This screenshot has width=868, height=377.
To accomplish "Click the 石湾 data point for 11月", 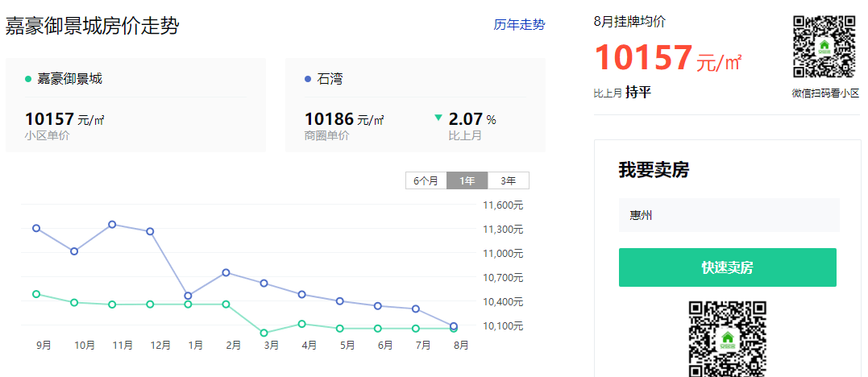I will coord(112,224).
